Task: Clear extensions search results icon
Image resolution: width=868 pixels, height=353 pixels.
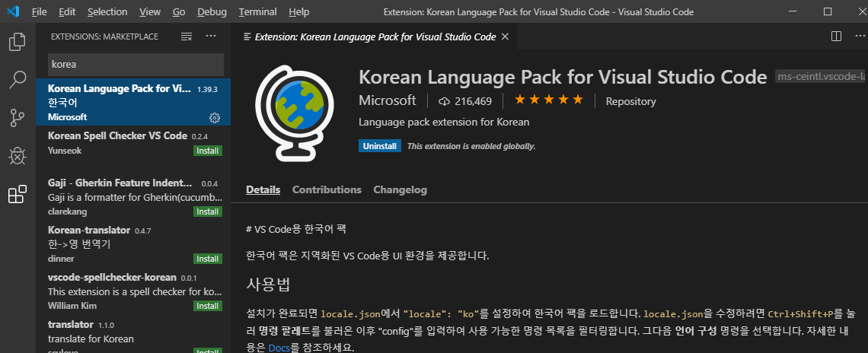Action: (x=187, y=37)
